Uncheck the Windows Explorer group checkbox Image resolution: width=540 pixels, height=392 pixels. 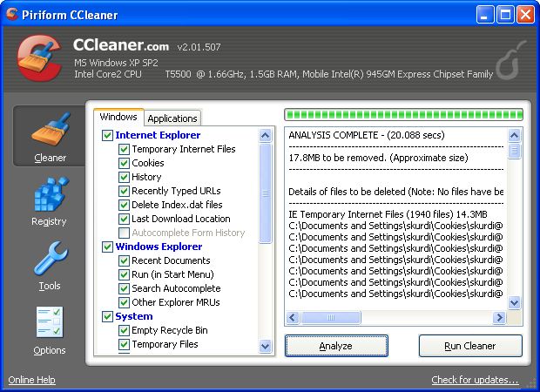pyautogui.click(x=107, y=247)
